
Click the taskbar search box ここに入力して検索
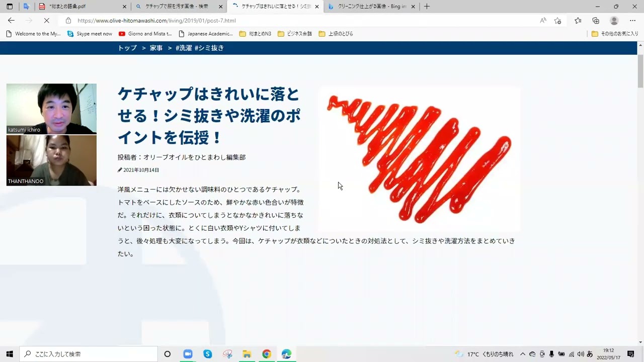click(x=89, y=354)
